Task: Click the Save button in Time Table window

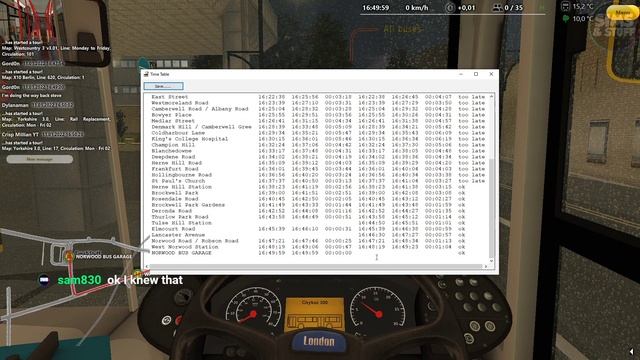Action: pos(163,86)
